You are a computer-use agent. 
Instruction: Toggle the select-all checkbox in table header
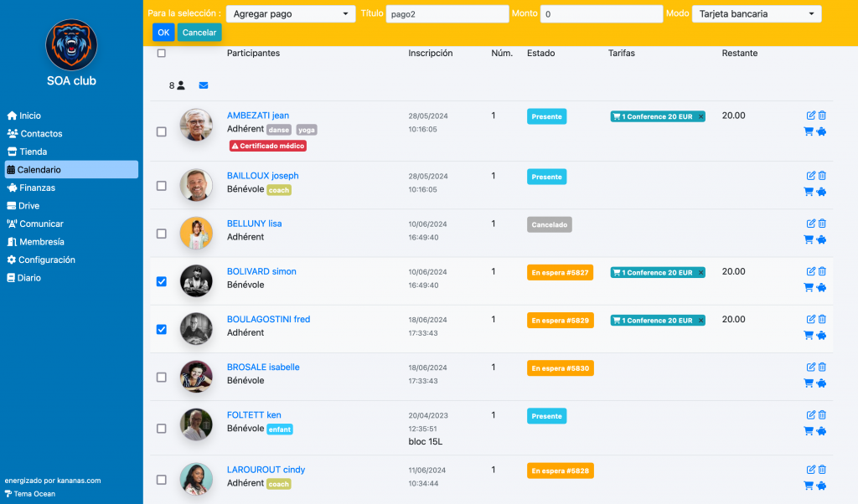coord(162,54)
